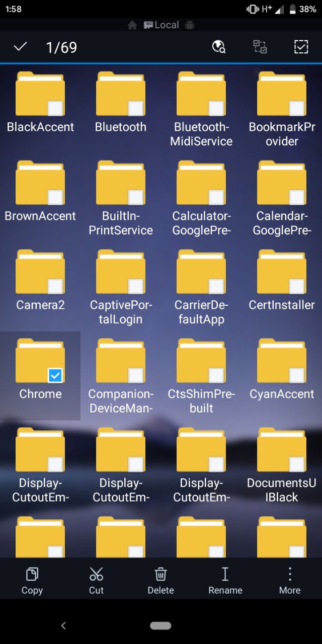Screen dimensions: 322x644
Task: Open the web search globe icon
Action: (x=219, y=47)
